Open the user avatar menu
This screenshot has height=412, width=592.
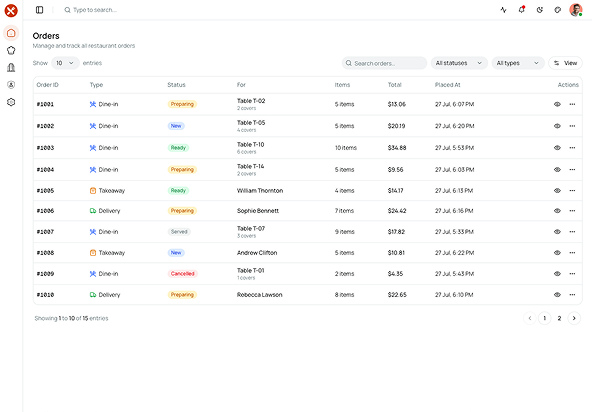(x=576, y=10)
